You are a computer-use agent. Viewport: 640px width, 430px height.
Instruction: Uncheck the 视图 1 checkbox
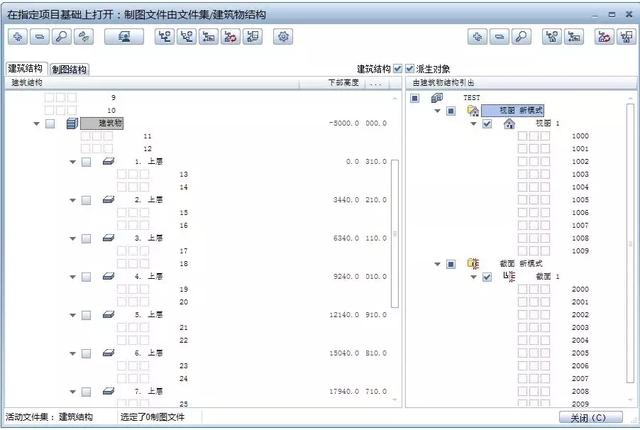487,124
